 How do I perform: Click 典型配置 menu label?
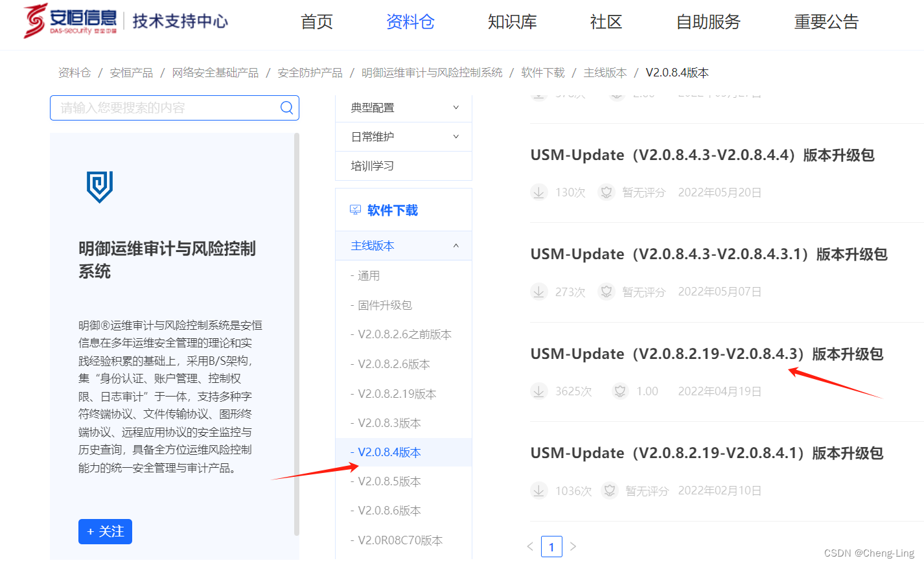coord(373,108)
